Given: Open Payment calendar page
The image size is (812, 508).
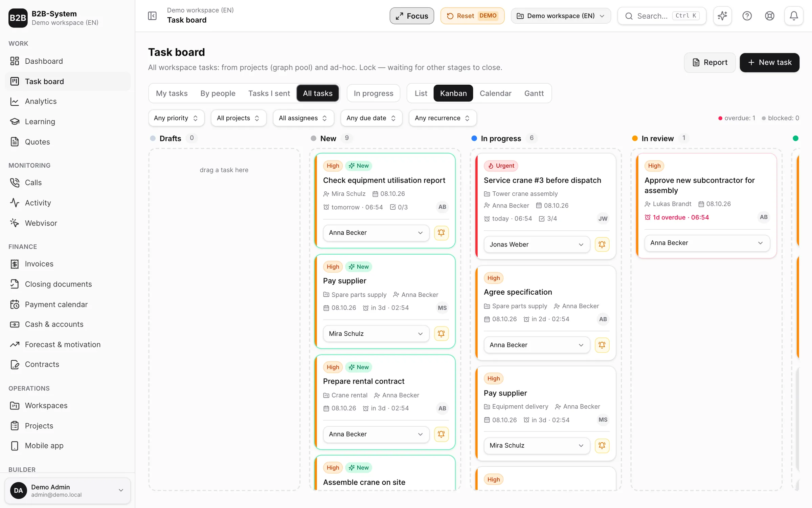Looking at the screenshot, I should [68, 304].
